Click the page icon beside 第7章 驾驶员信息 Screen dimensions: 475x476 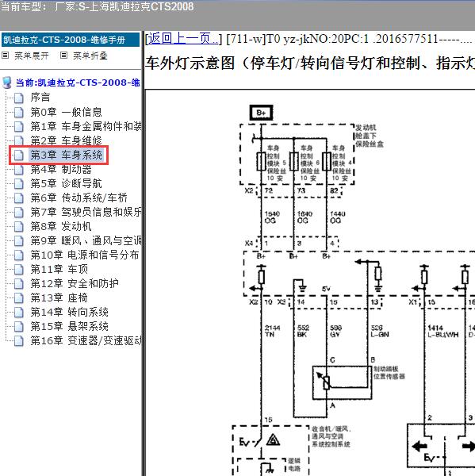(x=19, y=212)
